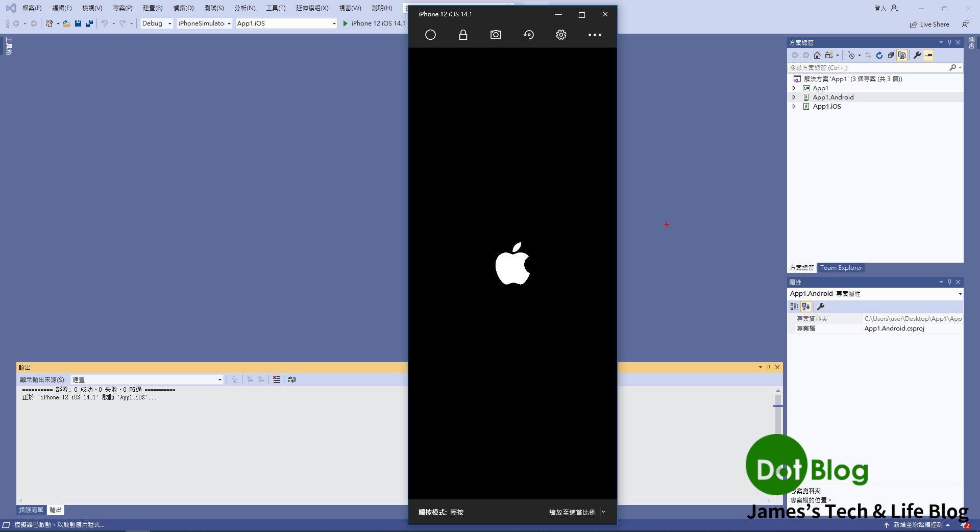The width and height of the screenshot is (980, 532).
Task: Click the Properties wrench icon in Solution Explorer
Action: pos(917,55)
